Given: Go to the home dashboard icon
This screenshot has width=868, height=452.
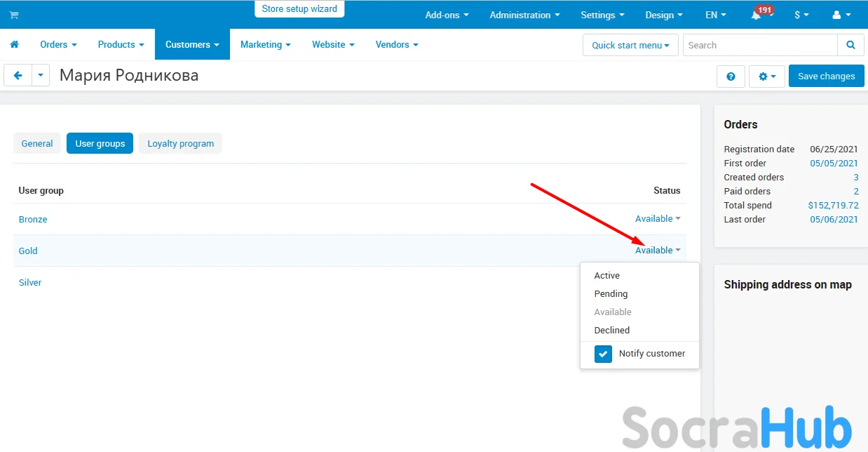Looking at the screenshot, I should pos(14,44).
